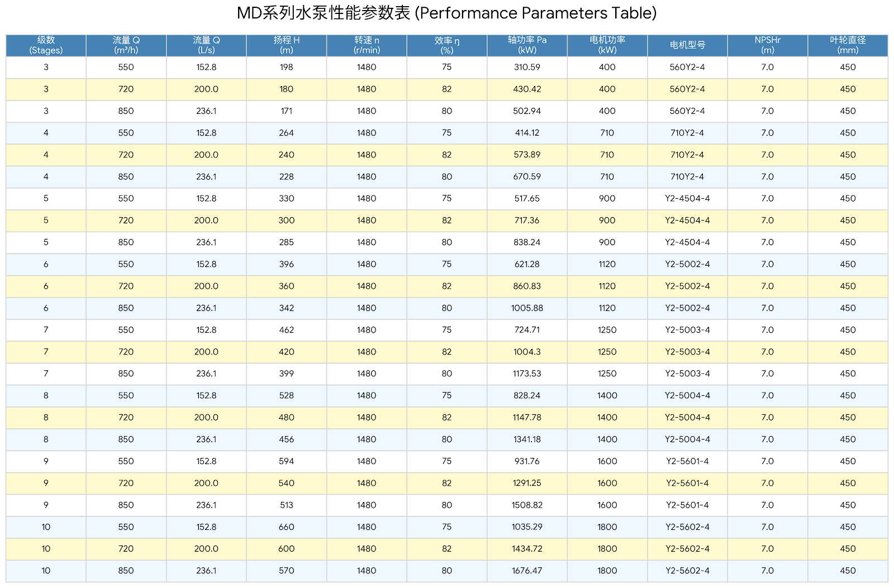Select the head value '399'
Screen dimensions: 894x588
pyautogui.click(x=287, y=374)
